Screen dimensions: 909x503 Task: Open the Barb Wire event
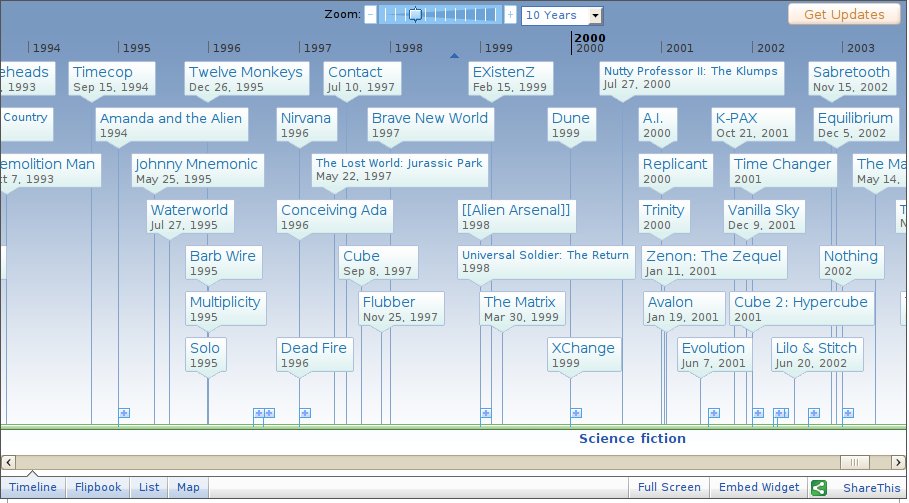[x=224, y=263]
